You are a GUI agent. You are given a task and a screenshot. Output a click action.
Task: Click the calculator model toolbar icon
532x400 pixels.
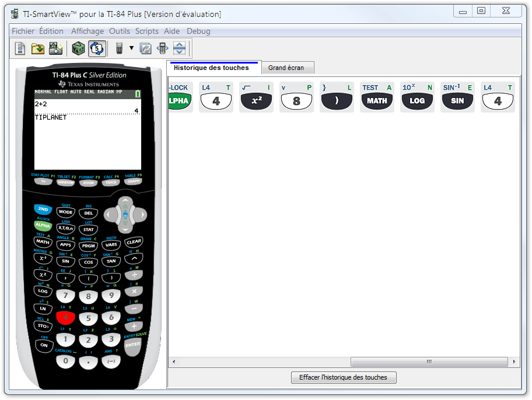119,48
